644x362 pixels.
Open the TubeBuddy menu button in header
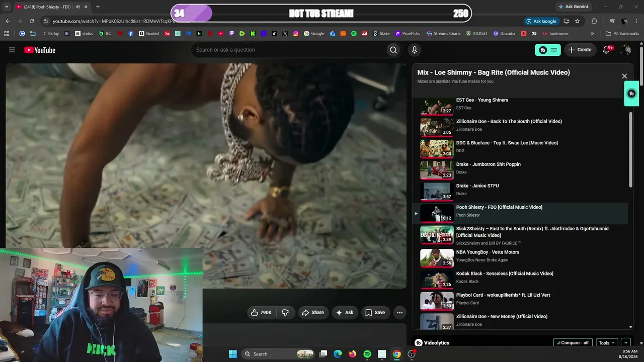547,50
